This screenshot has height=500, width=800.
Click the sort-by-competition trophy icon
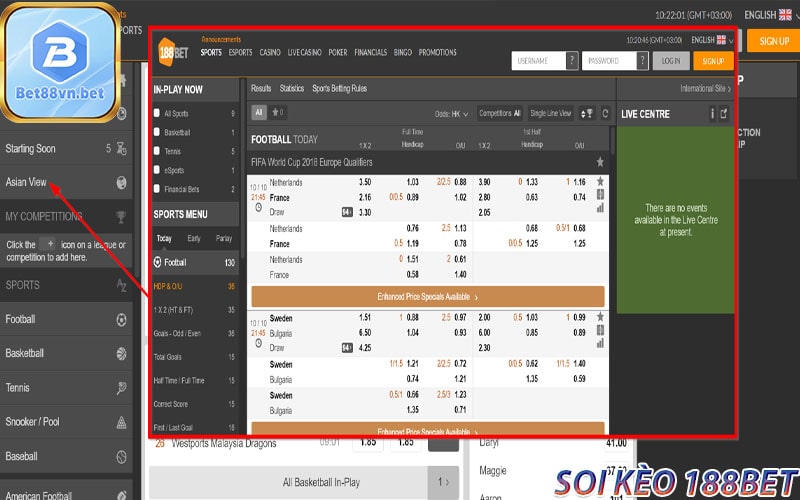pos(587,113)
